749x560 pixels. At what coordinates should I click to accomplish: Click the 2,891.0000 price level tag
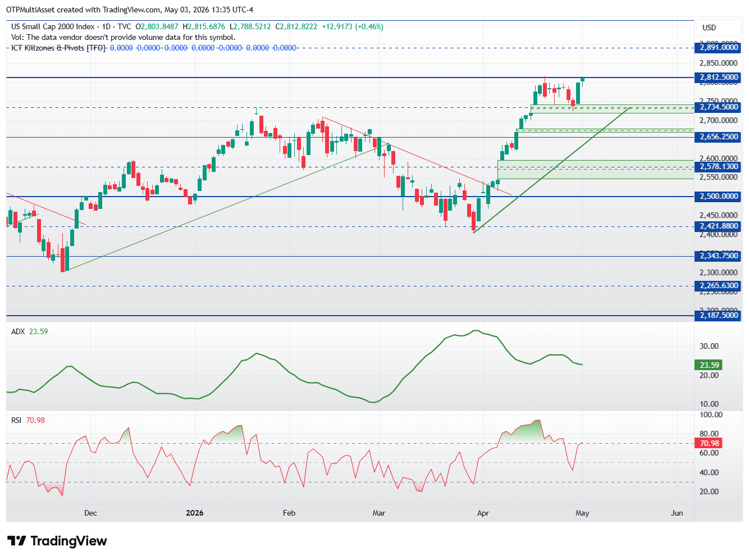pyautogui.click(x=718, y=48)
